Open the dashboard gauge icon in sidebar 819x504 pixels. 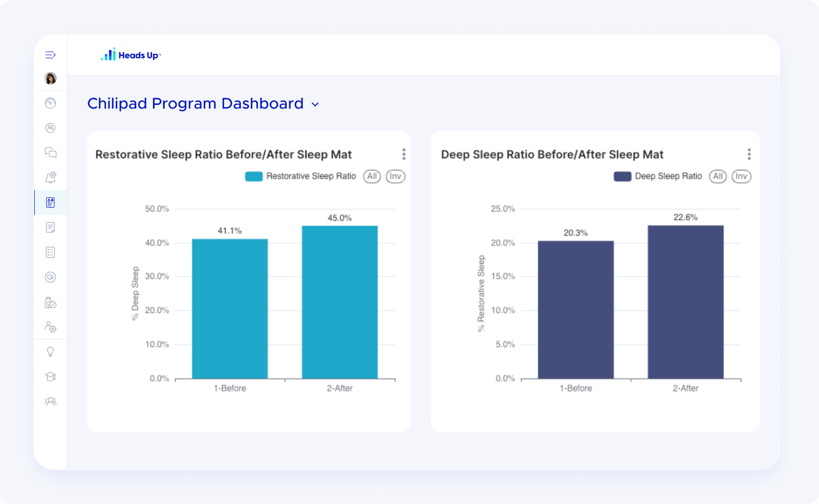[50, 103]
